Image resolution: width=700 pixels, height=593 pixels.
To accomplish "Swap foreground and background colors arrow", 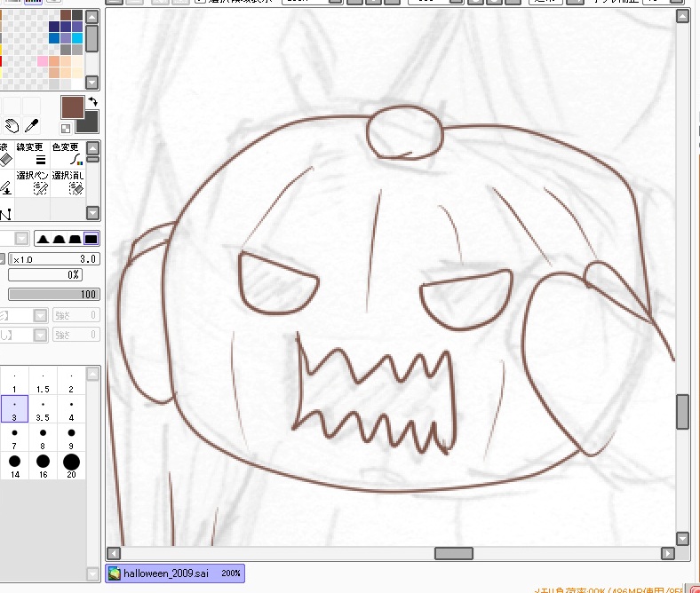I will tap(93, 102).
